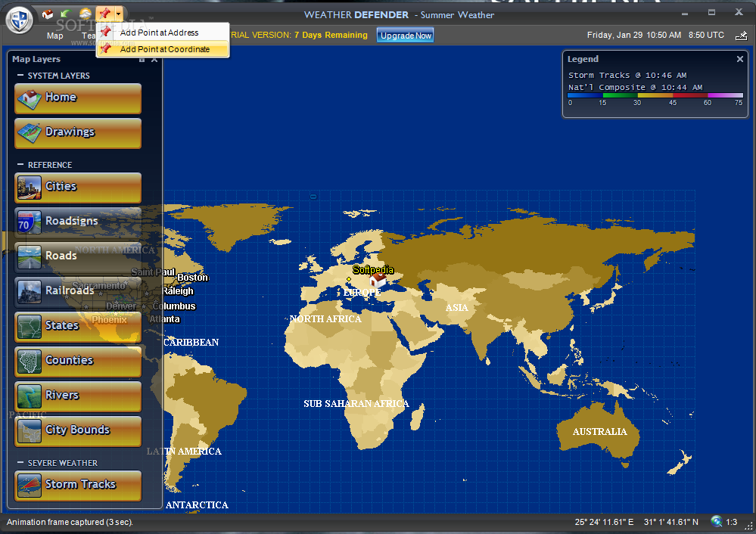Screen dimensions: 756x534
Task: Close the Map Layers panel
Action: (154, 59)
